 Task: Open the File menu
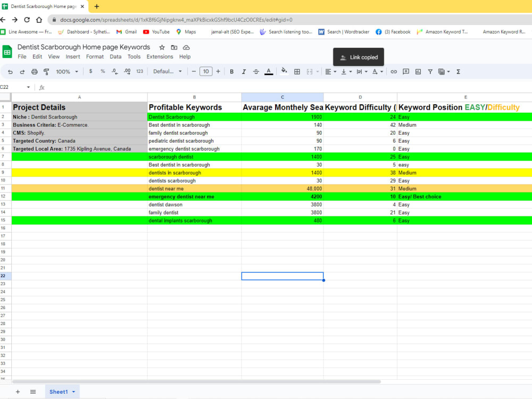(x=22, y=57)
